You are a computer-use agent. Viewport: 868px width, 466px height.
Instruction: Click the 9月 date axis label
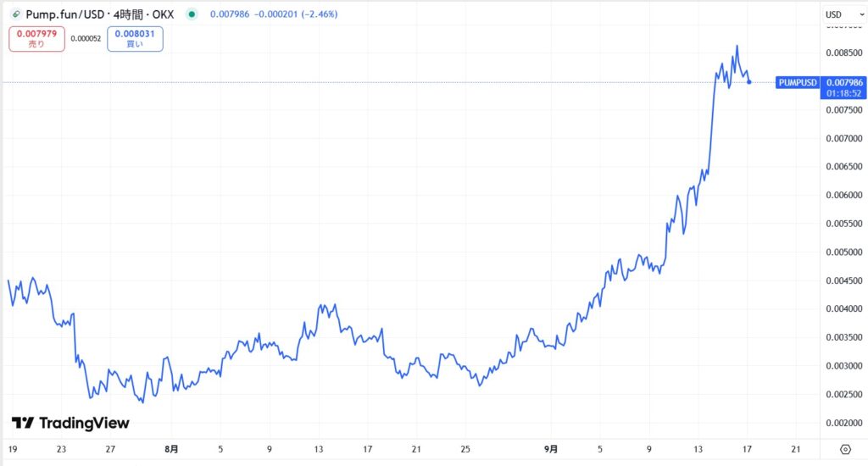pos(551,449)
